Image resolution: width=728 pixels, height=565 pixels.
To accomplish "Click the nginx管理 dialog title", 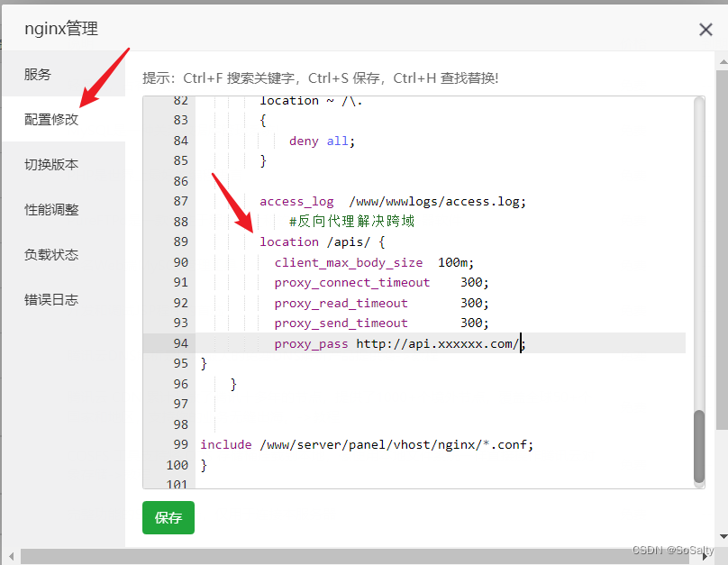I will click(x=61, y=29).
